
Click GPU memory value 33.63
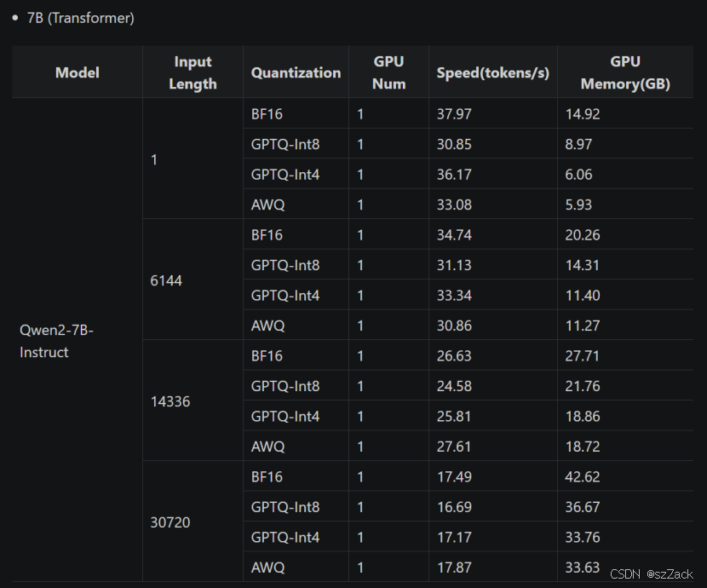point(583,567)
